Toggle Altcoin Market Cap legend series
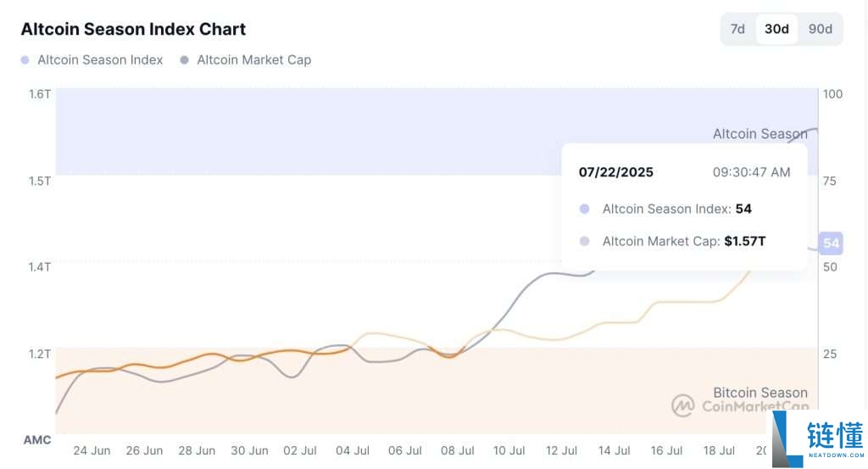Viewport: 868px width, 469px height. coord(253,60)
